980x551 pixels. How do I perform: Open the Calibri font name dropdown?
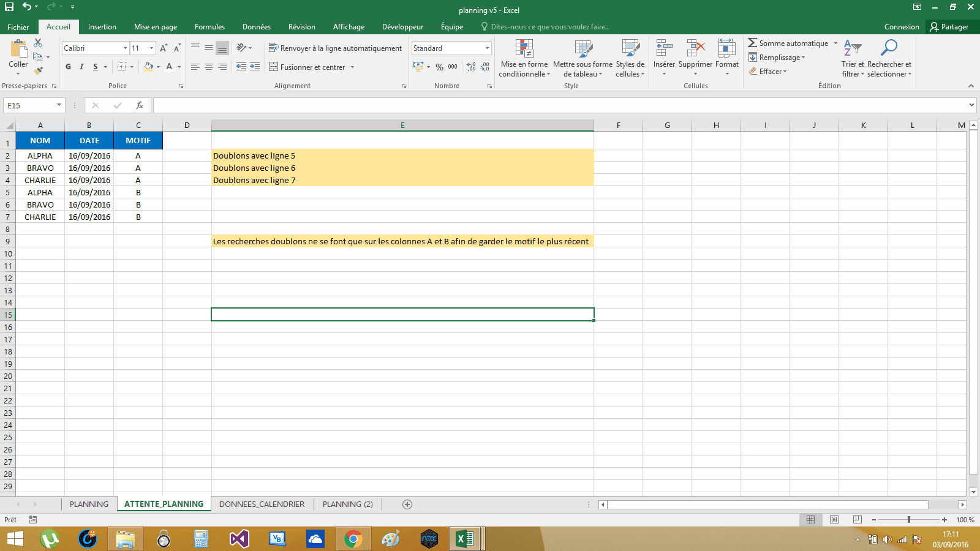click(x=125, y=48)
